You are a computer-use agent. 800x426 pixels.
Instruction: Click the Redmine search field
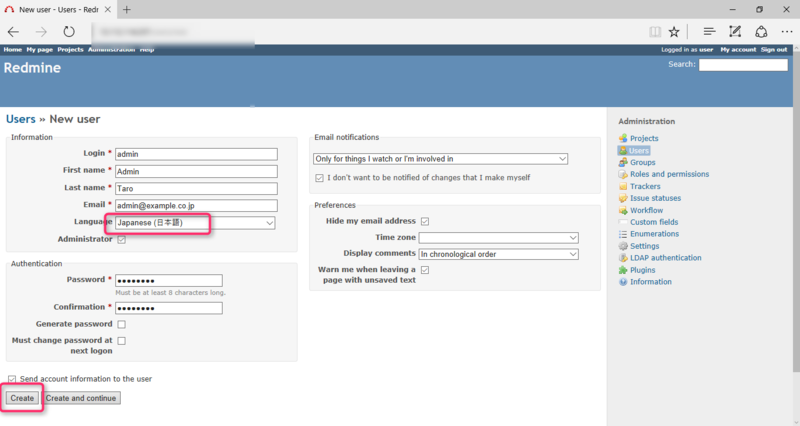743,65
